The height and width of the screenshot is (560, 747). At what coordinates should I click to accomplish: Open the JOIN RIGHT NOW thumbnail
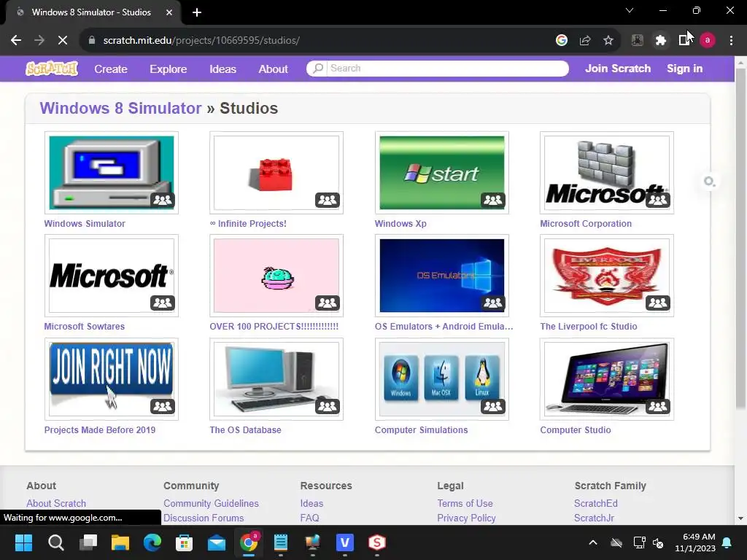tap(112, 379)
